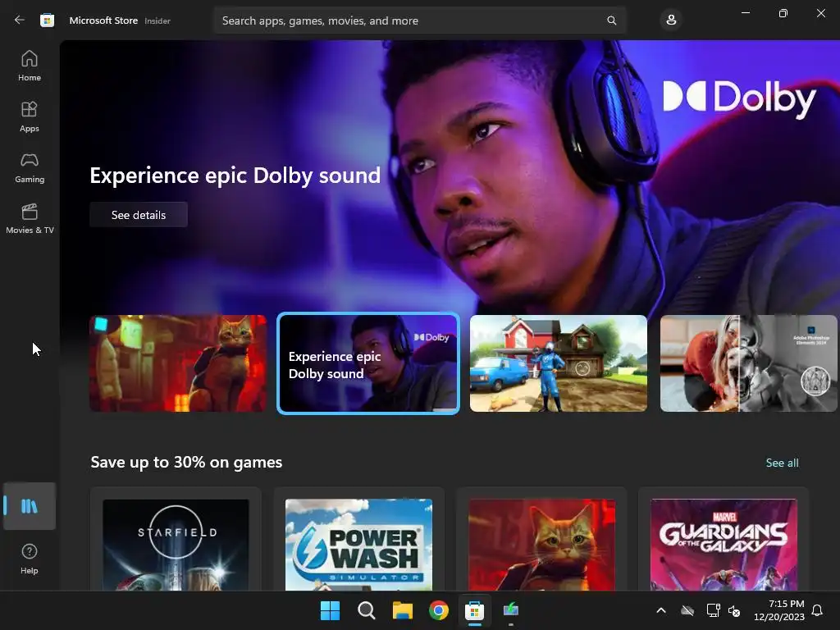Open the Gaming section in sidebar
840x630 pixels.
(30, 167)
